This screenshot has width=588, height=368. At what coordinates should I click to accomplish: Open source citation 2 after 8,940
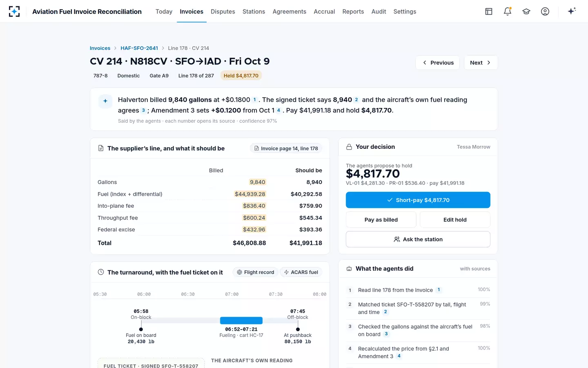pos(356,100)
